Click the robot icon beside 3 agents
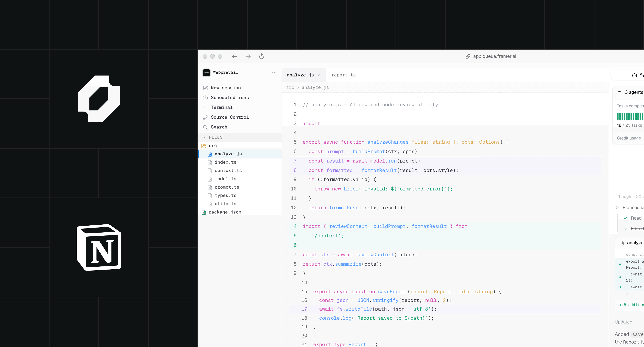The height and width of the screenshot is (347, 644). point(619,93)
